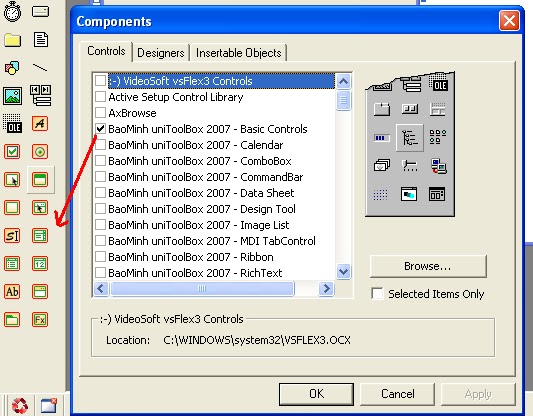Select the Line control in toolbox
Viewport: 533px width, 416px height.
point(40,68)
